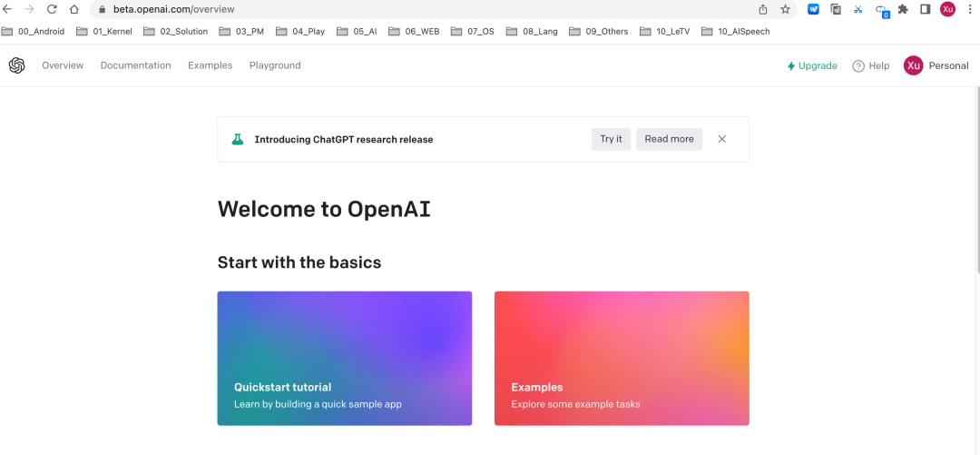980x455 pixels.
Task: Click the scissors extension icon
Action: [858, 9]
